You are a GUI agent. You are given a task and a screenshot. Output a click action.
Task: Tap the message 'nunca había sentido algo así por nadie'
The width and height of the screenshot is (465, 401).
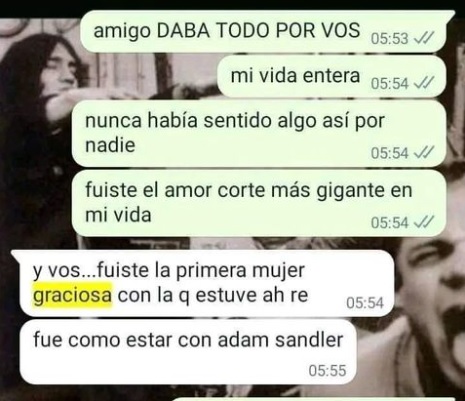(x=259, y=134)
